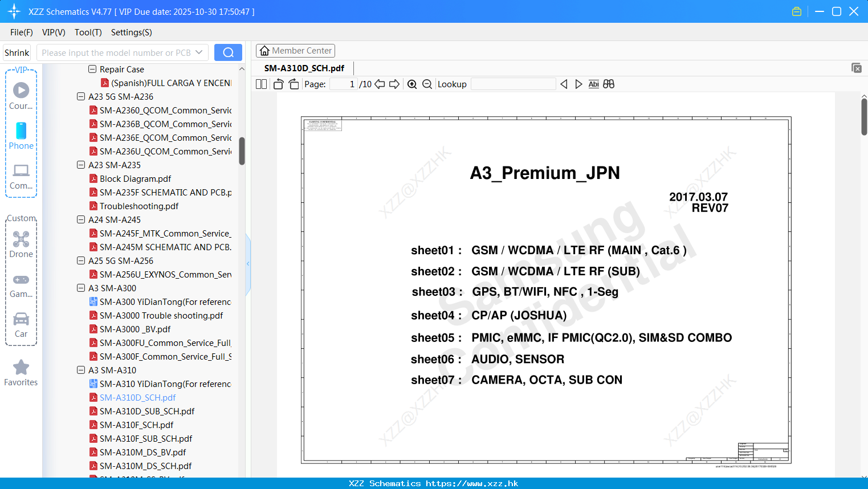This screenshot has height=489, width=868.
Task: Click the yellow briefcase icon in title bar
Action: [x=797, y=11]
